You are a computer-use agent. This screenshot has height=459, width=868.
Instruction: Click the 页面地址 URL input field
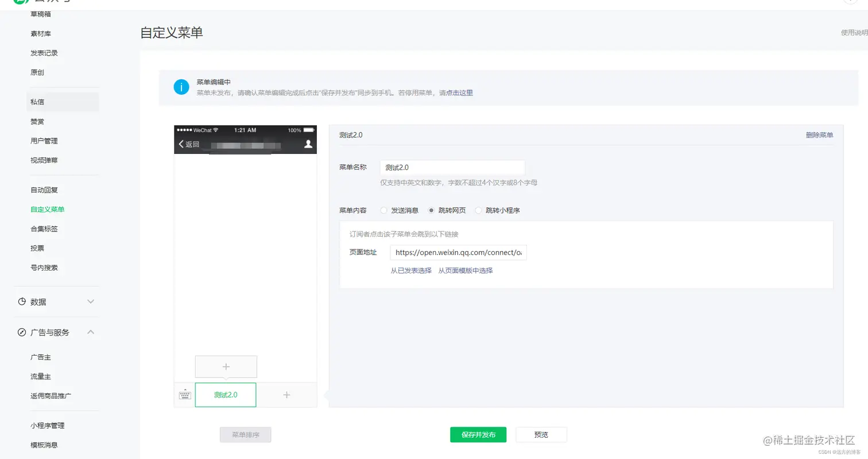pos(457,252)
